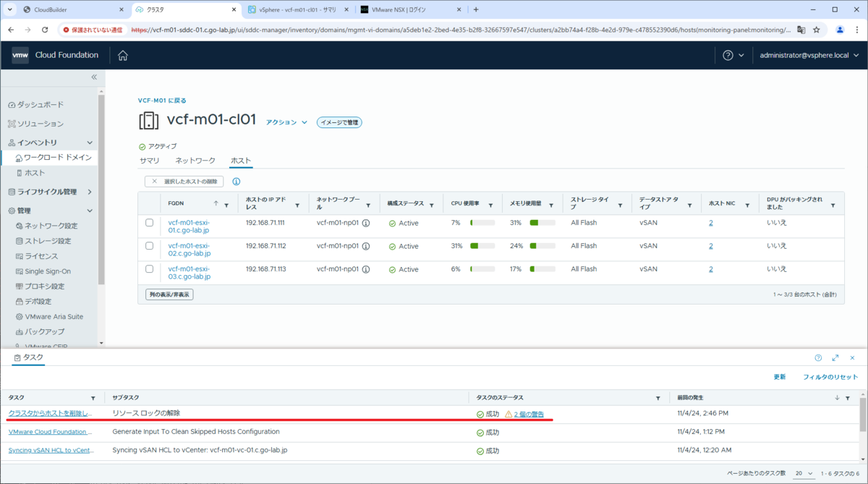This screenshot has height=484, width=868.
Task: Click フィルタのリセット link
Action: (x=830, y=377)
